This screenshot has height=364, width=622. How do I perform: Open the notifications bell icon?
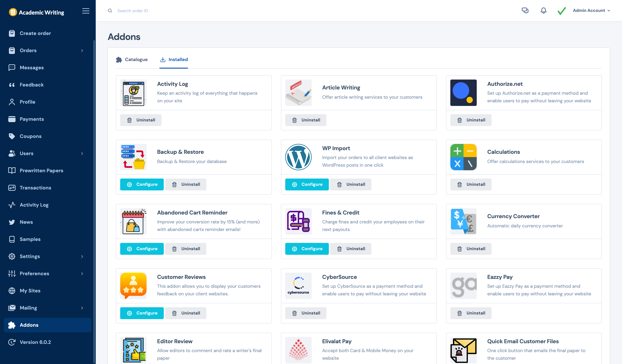click(x=543, y=11)
